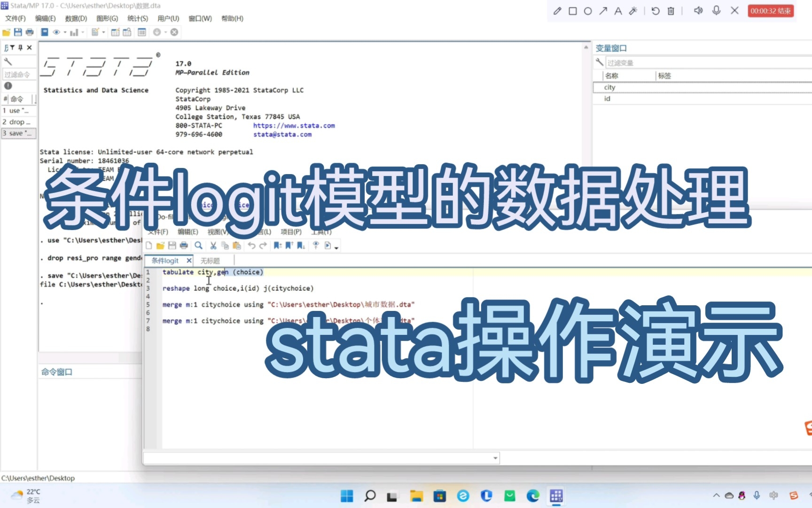
Task: Open the 统计(S) menu
Action: (x=138, y=18)
